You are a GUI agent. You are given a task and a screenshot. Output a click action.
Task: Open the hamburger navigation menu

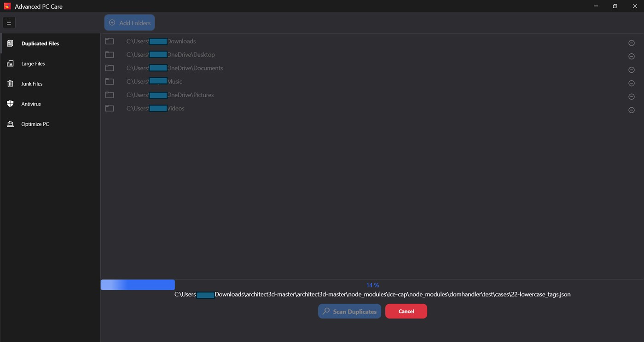(9, 22)
